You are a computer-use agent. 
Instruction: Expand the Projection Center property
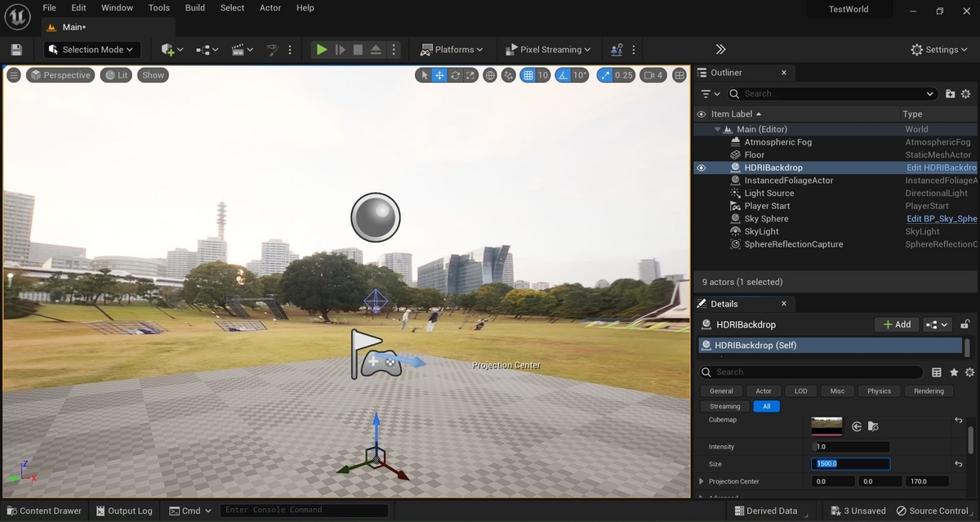coord(702,481)
